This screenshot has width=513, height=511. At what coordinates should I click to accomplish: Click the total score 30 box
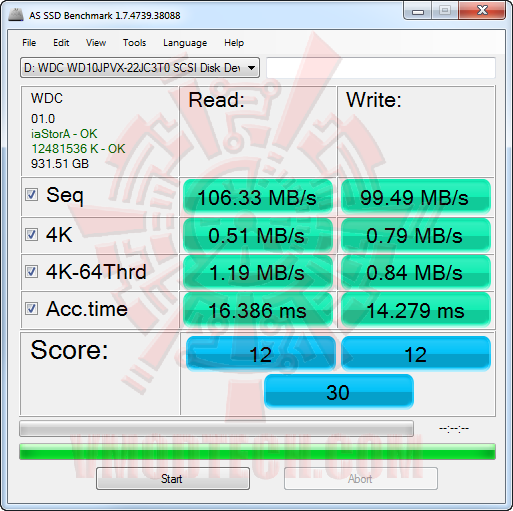tap(339, 392)
